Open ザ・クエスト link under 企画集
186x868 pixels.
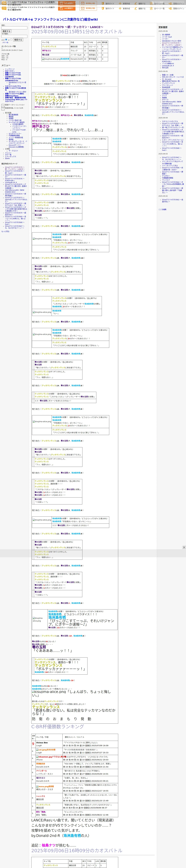(13, 151)
